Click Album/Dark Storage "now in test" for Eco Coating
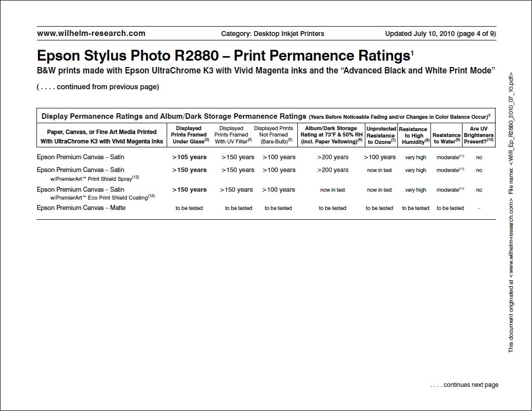The width and height of the screenshot is (532, 411). tap(332, 190)
